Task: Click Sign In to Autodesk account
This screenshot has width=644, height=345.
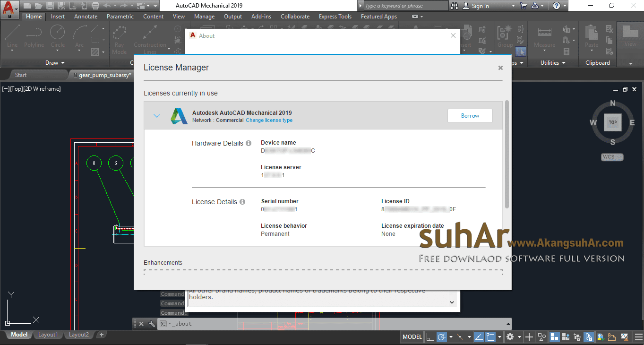Action: [476, 6]
